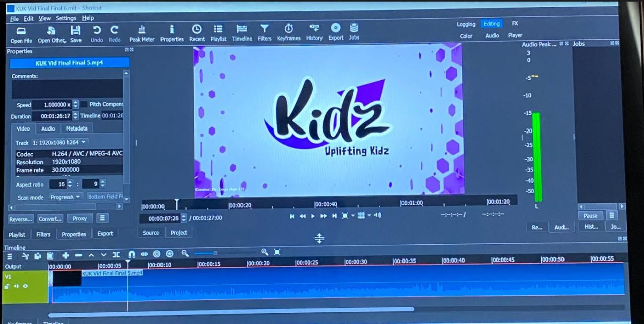Viewport: 644px width, 324px height.
Task: Select the Logging layout button
Action: coord(466,24)
